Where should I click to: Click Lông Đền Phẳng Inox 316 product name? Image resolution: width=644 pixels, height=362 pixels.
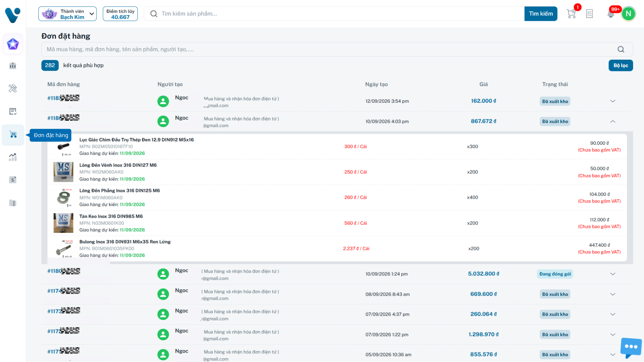click(120, 190)
